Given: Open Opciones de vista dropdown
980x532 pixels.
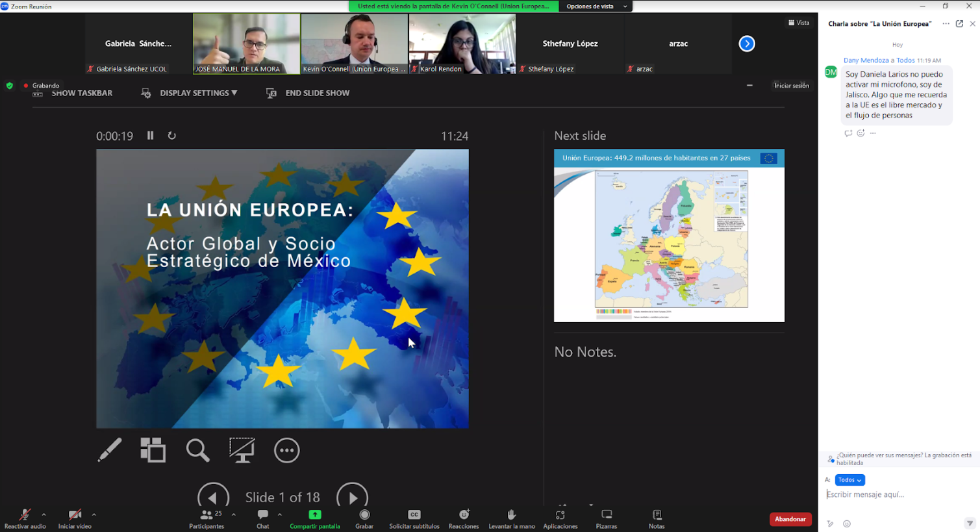Looking at the screenshot, I should pos(596,6).
